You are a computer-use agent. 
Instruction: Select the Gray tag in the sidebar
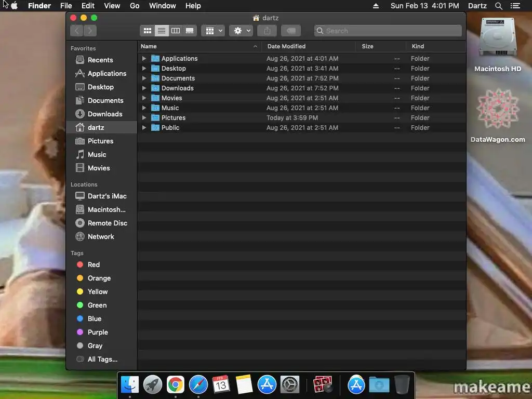101,346
